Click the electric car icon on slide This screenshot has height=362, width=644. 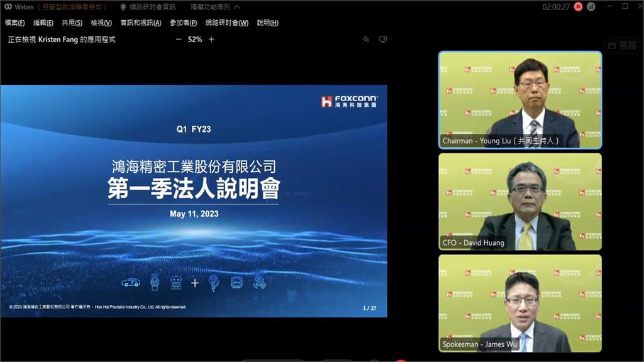(x=131, y=282)
